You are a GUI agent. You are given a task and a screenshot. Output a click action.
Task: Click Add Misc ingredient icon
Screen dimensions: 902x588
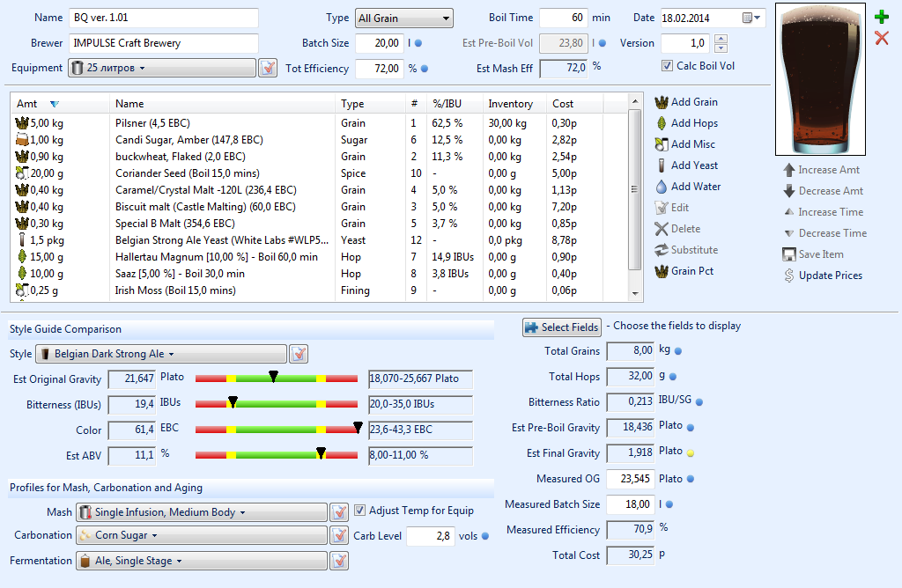click(x=662, y=144)
